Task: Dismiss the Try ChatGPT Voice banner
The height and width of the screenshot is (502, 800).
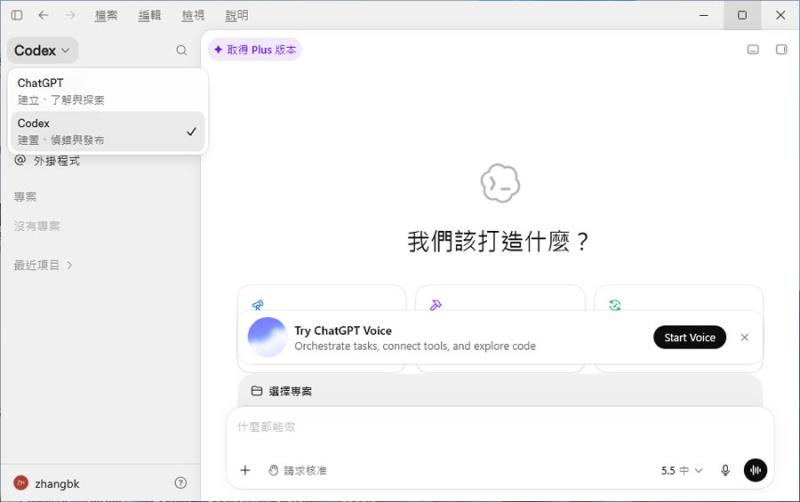Action: point(744,337)
